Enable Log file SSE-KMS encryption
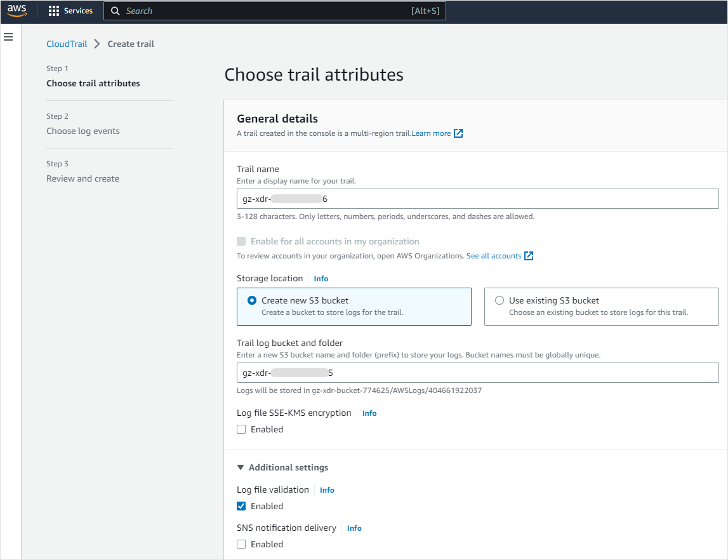This screenshot has height=560, width=728. point(241,429)
